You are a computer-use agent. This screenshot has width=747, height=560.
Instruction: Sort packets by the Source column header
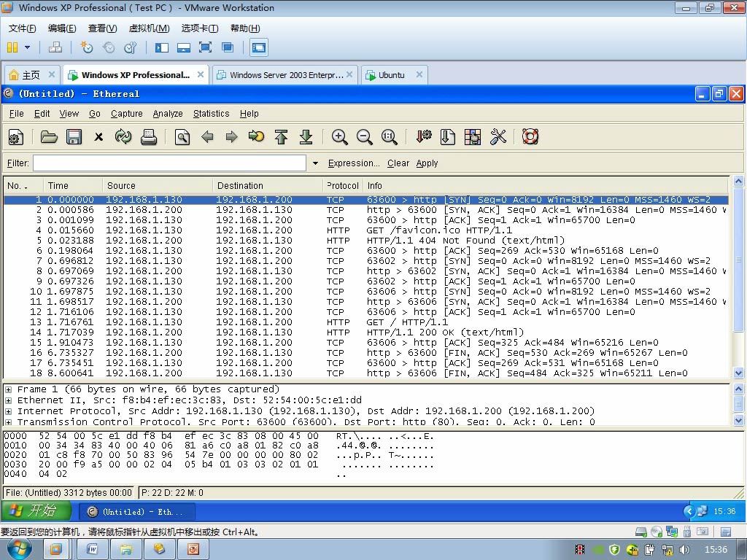[x=158, y=186]
